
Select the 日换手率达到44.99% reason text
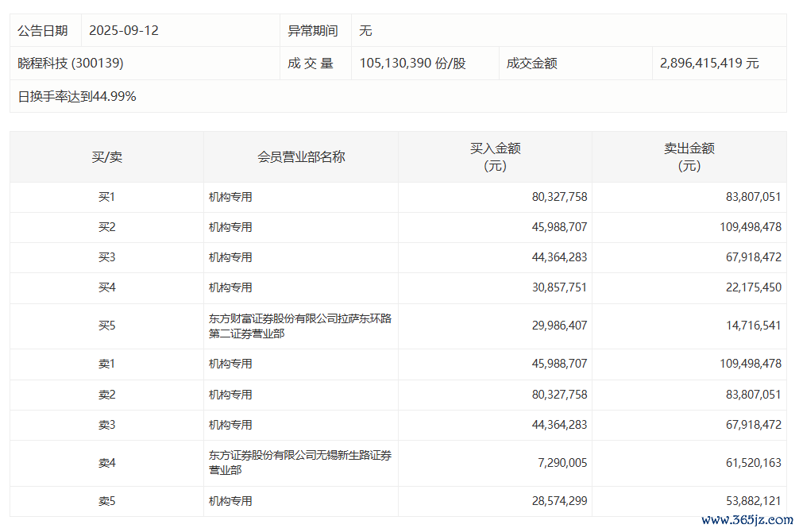click(x=77, y=97)
